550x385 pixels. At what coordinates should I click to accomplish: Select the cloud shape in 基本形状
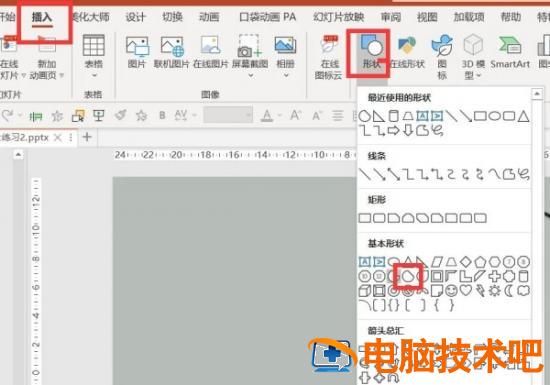point(523,290)
